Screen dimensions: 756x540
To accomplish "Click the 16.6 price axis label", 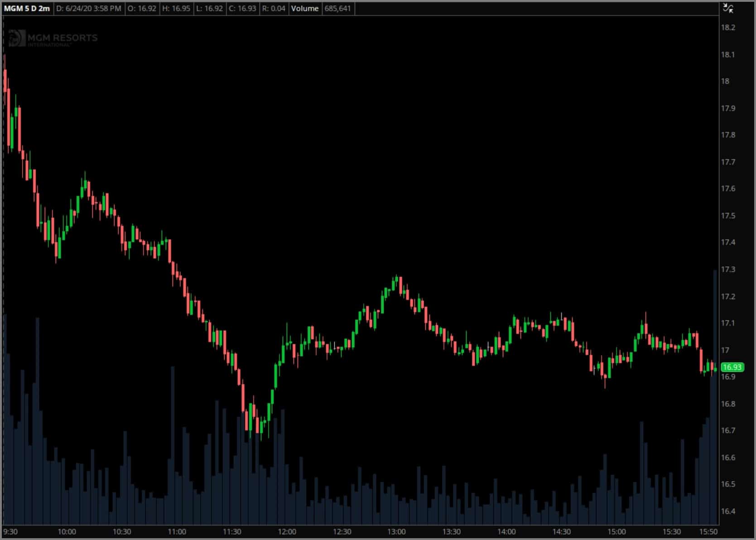I will (728, 458).
